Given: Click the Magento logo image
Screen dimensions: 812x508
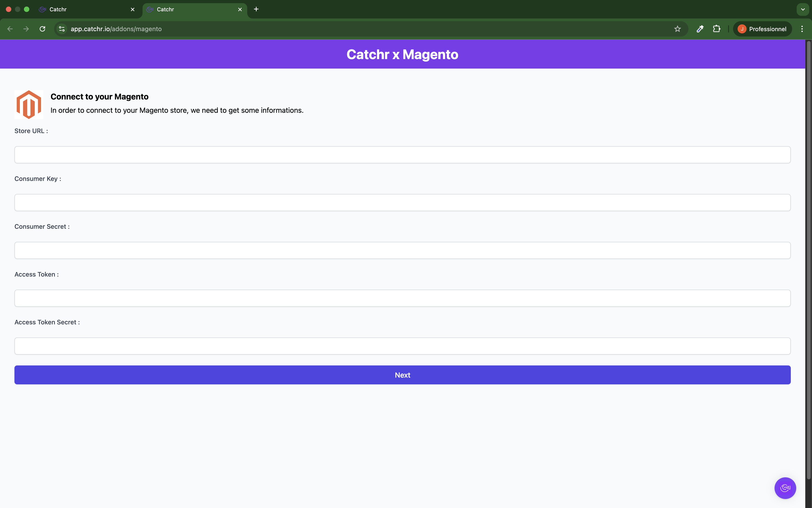Looking at the screenshot, I should (x=29, y=104).
